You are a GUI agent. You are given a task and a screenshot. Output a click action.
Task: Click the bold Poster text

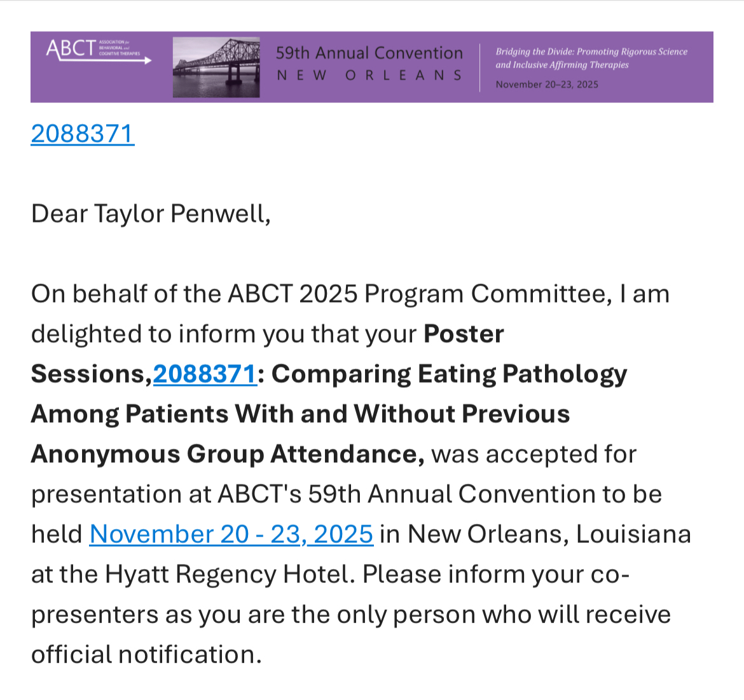pos(464,334)
